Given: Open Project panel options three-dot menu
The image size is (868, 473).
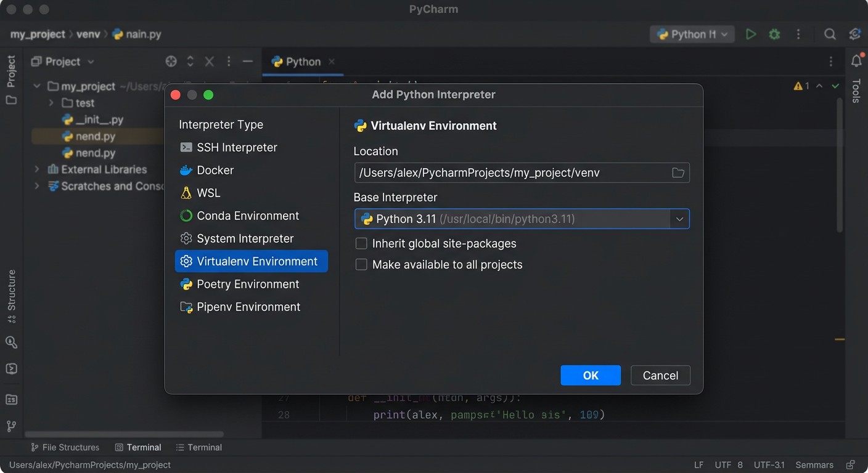Looking at the screenshot, I should click(229, 62).
